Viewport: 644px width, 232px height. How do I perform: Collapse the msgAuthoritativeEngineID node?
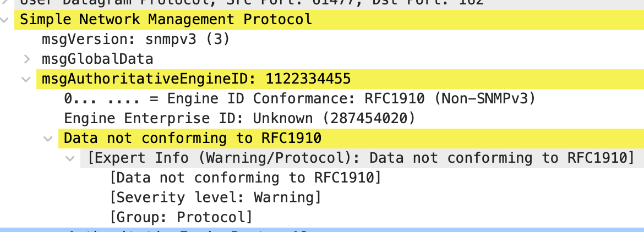tap(26, 79)
